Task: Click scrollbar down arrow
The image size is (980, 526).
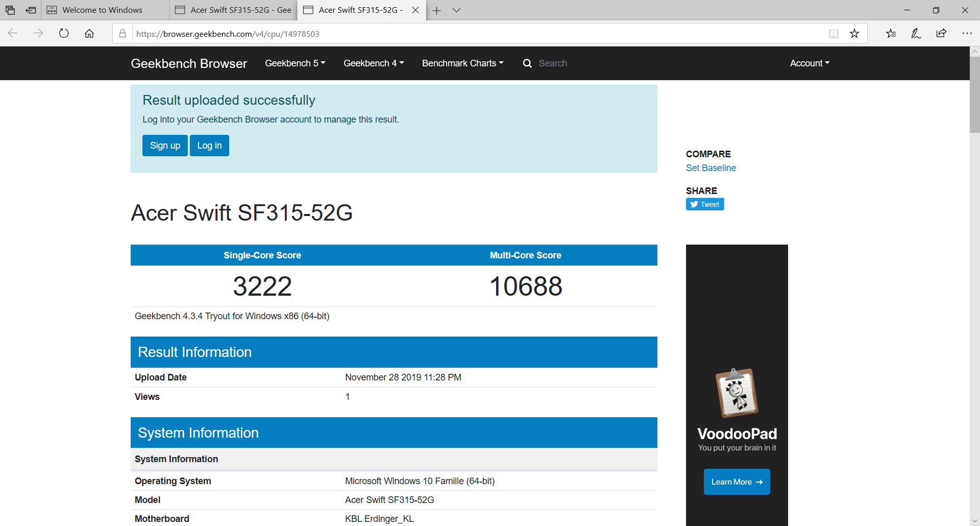Action: 974,521
